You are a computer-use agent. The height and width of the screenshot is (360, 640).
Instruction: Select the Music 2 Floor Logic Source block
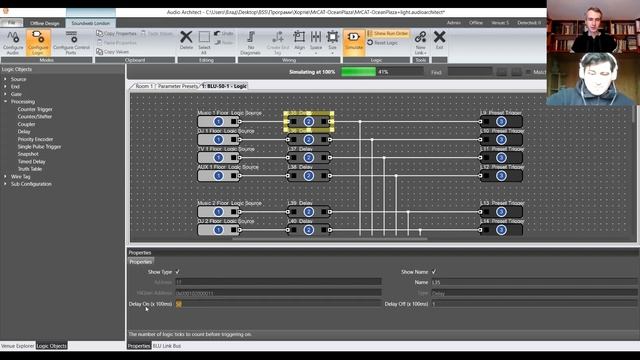pos(219,211)
